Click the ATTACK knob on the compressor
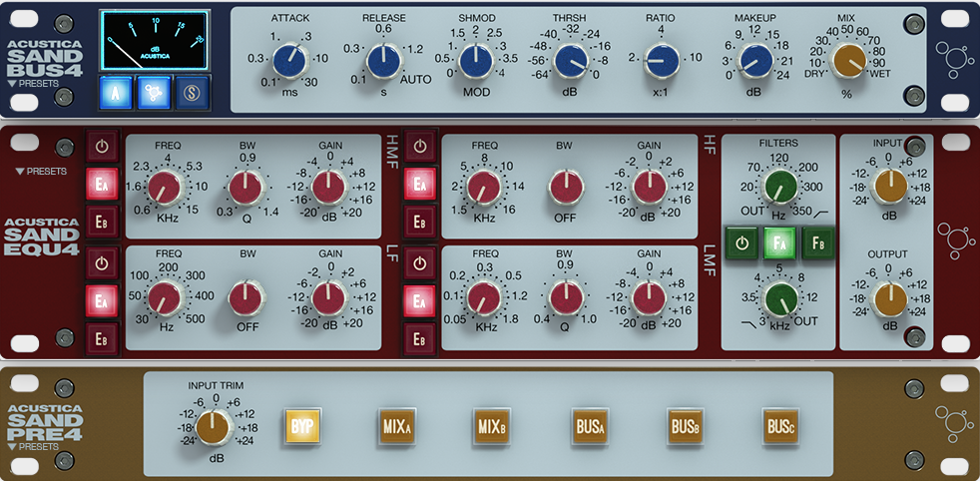Viewport: 980px width, 481px height. (289, 61)
